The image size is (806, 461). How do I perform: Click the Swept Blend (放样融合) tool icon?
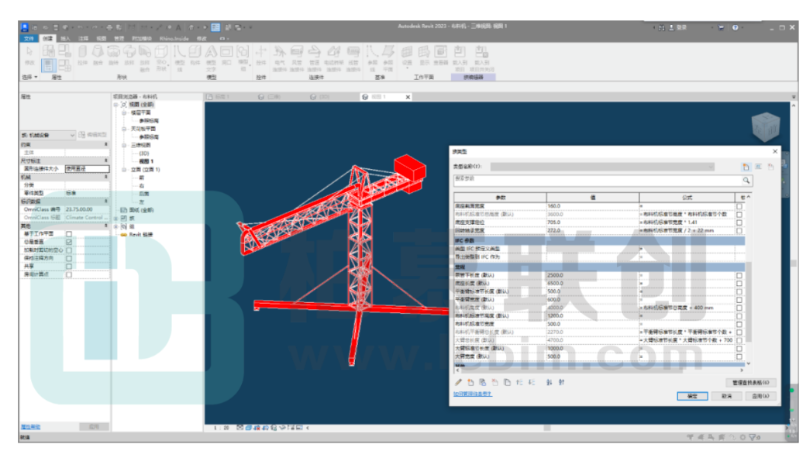(145, 51)
